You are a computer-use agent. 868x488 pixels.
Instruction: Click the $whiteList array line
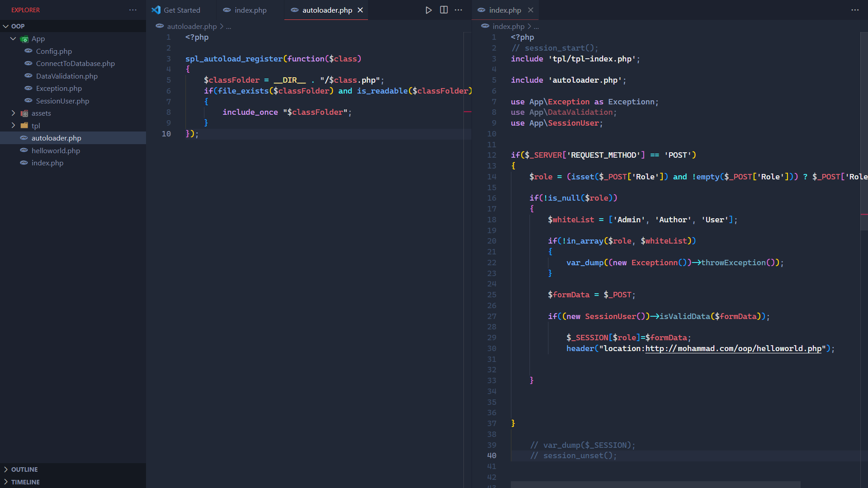click(x=642, y=220)
